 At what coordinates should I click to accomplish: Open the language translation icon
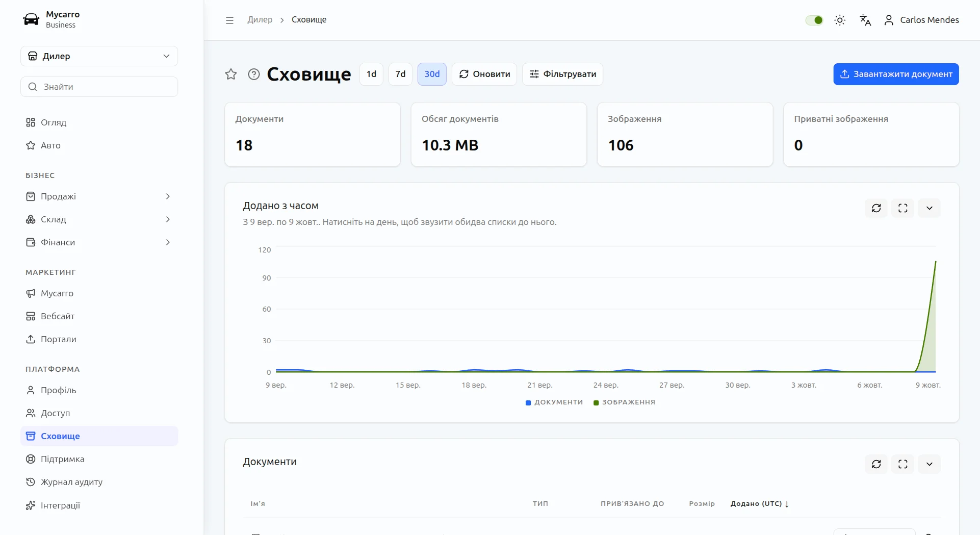865,20
